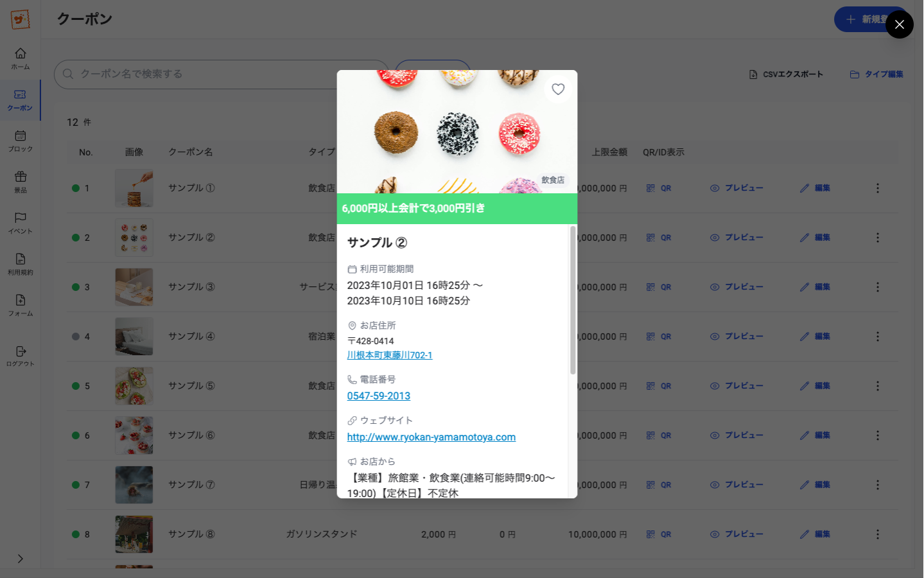Edit サンプル⑤ with pencil 編集

click(x=815, y=386)
